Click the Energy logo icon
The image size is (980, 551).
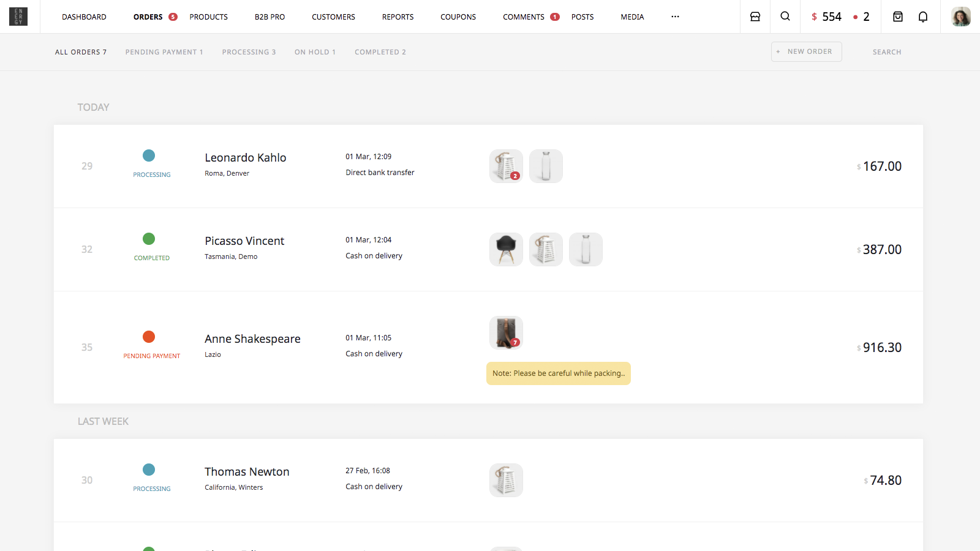click(18, 17)
